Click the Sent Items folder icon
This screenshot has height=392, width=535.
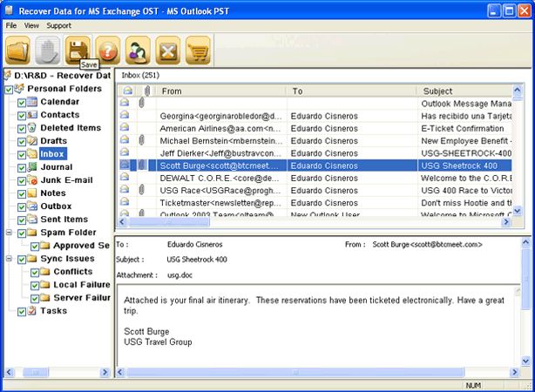click(32, 219)
